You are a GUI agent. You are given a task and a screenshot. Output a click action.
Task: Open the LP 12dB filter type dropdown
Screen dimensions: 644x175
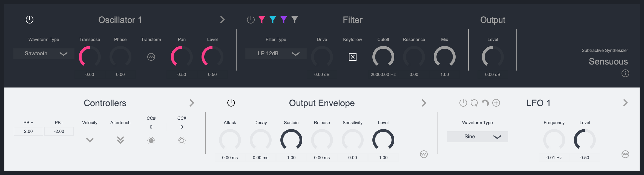point(276,54)
